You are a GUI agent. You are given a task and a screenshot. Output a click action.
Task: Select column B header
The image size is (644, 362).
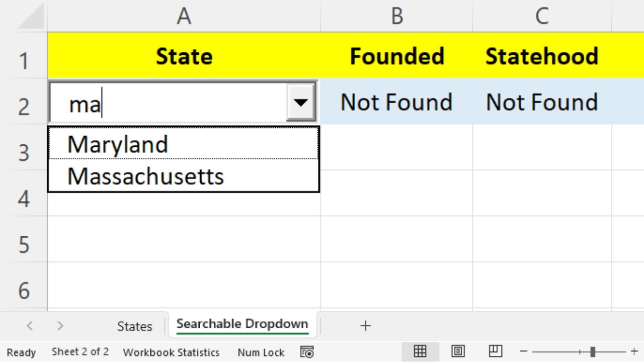coord(396,17)
